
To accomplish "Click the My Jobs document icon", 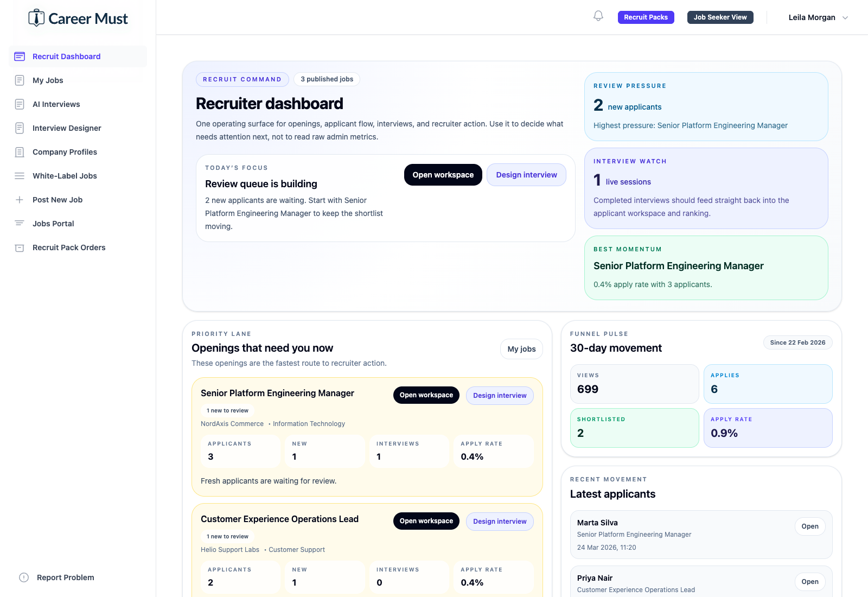I will tap(20, 80).
